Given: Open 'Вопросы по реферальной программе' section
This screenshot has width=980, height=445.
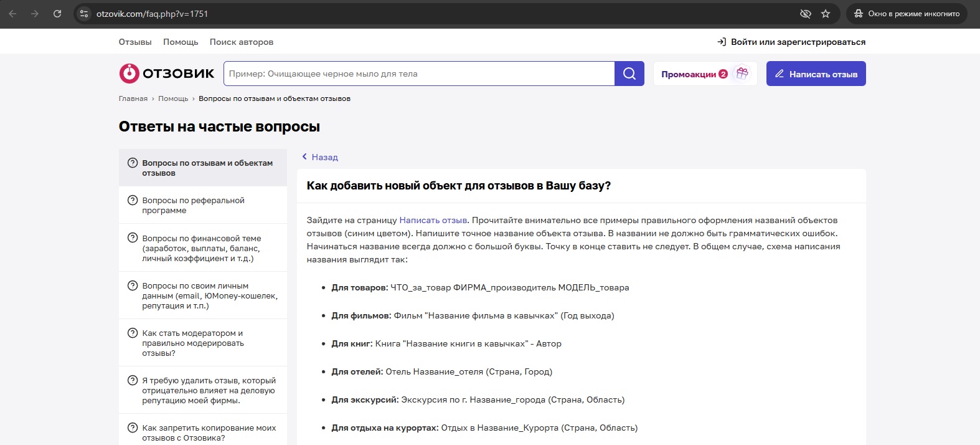Looking at the screenshot, I should 193,205.
